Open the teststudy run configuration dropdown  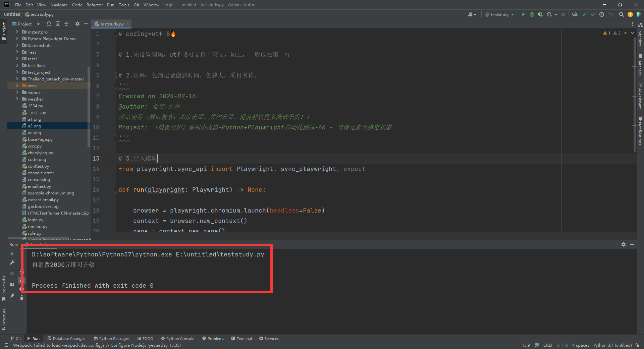[499, 14]
